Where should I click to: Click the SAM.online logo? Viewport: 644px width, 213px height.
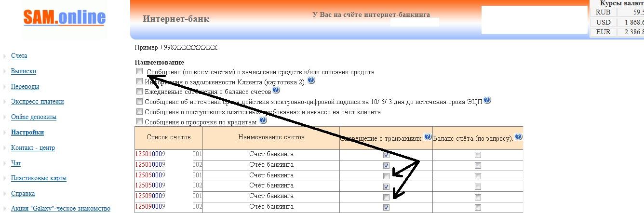tap(64, 18)
